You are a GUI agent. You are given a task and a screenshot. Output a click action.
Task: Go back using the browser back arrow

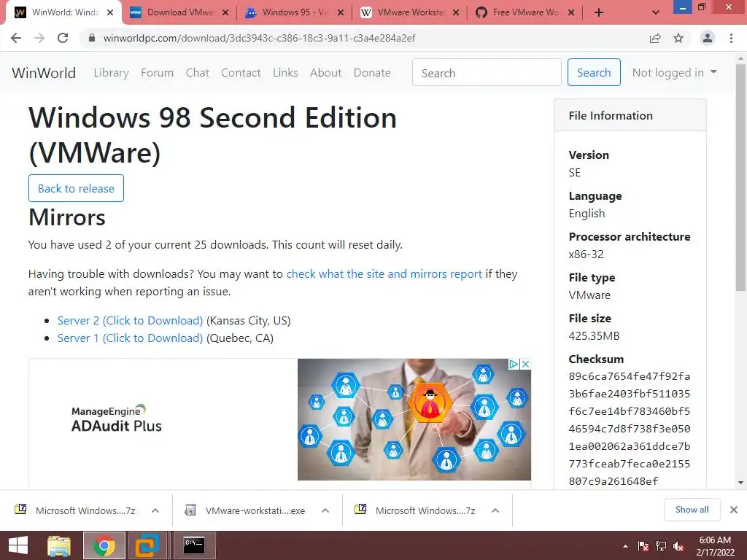[16, 38]
